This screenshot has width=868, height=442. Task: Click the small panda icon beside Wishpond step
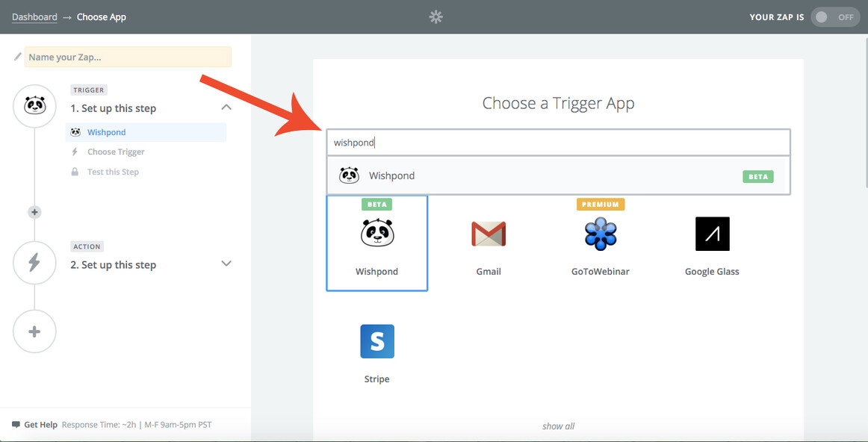pos(76,132)
